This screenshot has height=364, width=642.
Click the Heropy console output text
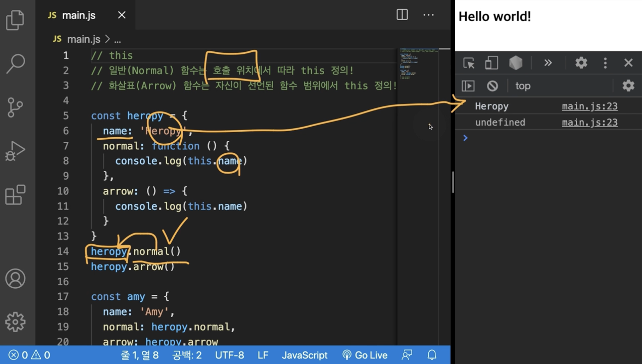pos(492,106)
